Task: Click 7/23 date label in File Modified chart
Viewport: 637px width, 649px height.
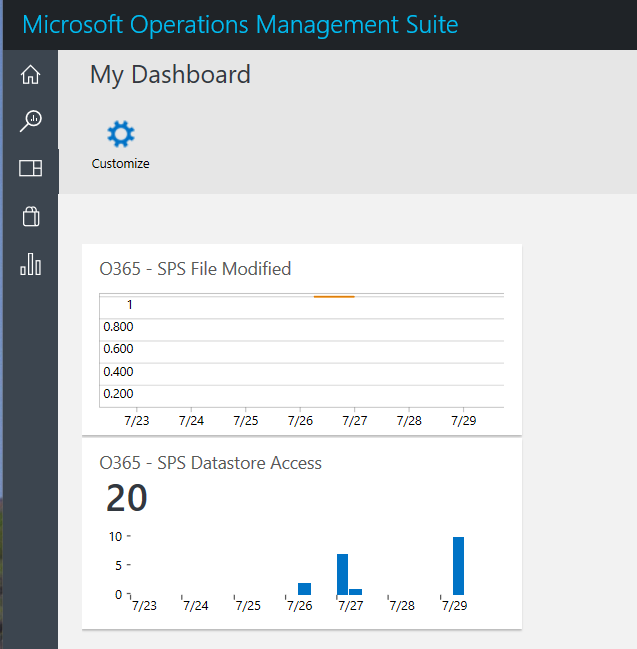Action: (x=137, y=421)
